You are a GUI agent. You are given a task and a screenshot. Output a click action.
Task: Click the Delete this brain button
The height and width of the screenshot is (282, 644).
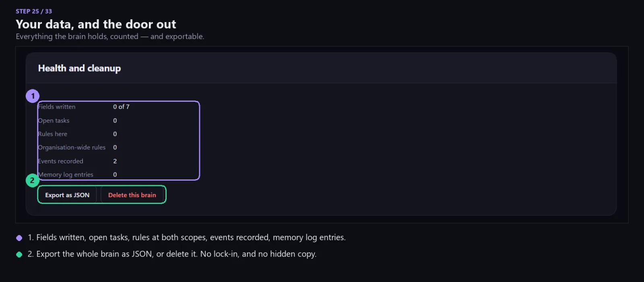coord(132,195)
